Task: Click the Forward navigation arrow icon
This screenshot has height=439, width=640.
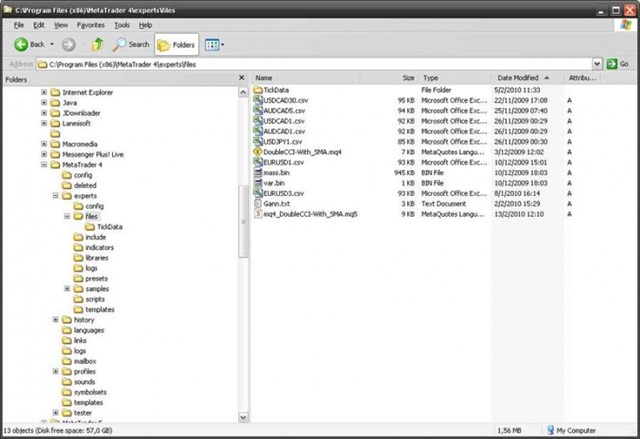Action: point(68,44)
